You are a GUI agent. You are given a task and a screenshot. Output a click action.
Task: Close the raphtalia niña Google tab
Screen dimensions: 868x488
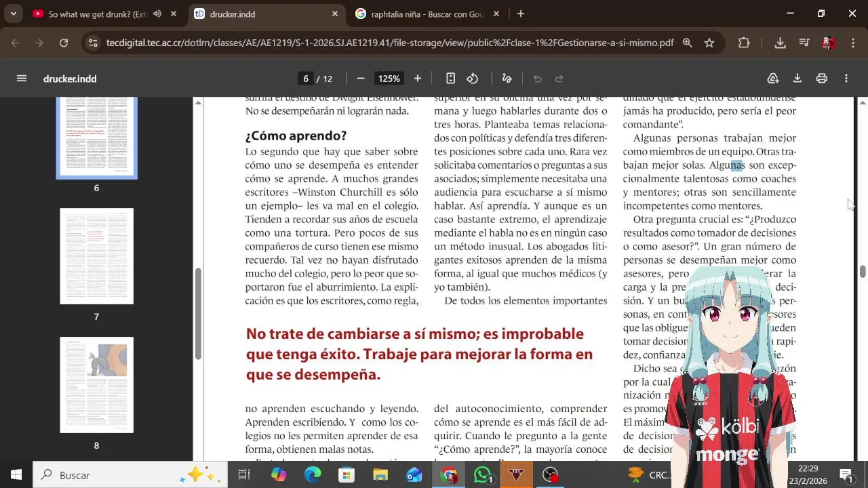pos(496,14)
